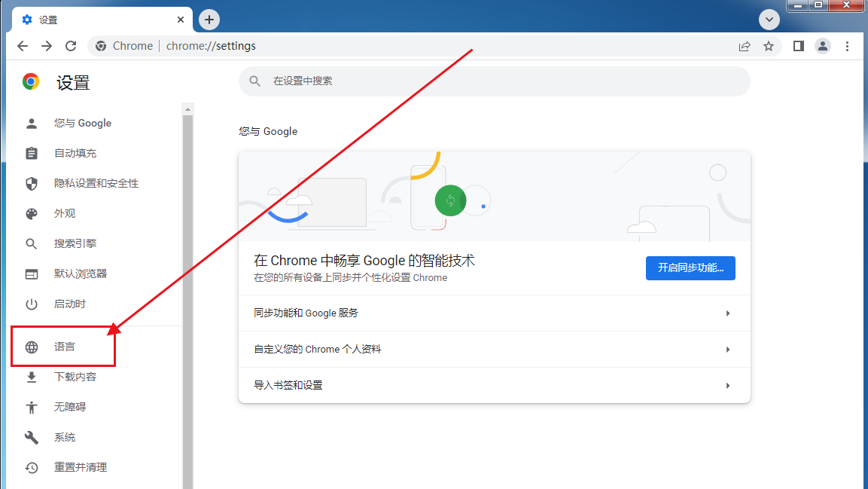
Task: Click the sidebar scrollbar up arrow
Action: 187,109
